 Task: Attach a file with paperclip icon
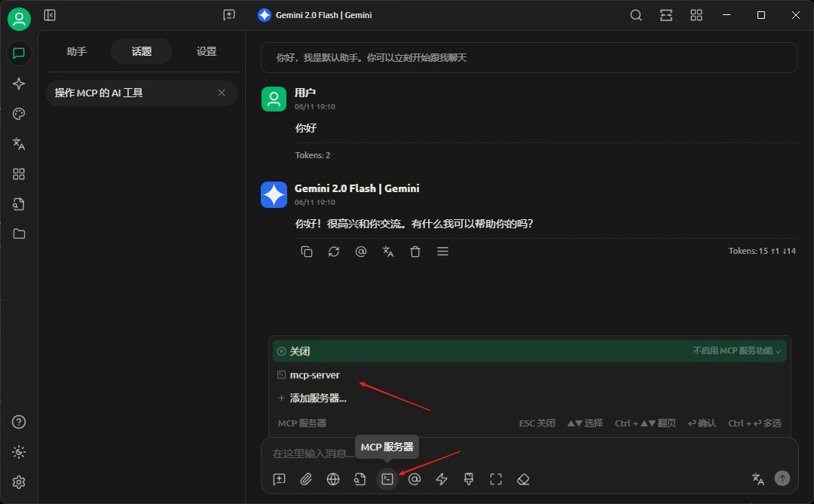click(306, 479)
